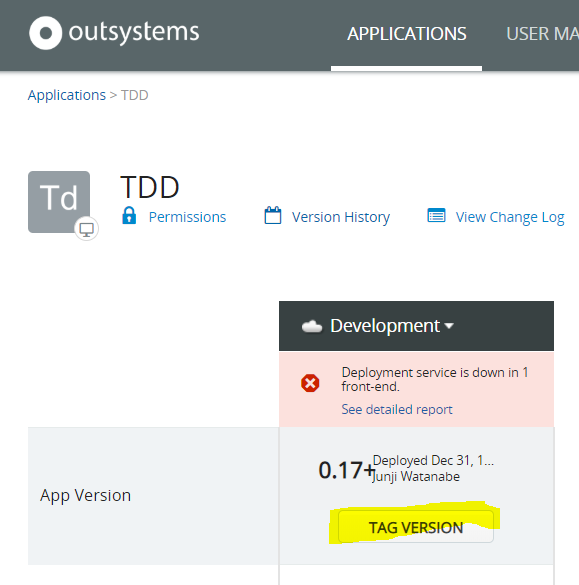The height and width of the screenshot is (585, 579).
Task: Open Version History link
Action: 341,217
